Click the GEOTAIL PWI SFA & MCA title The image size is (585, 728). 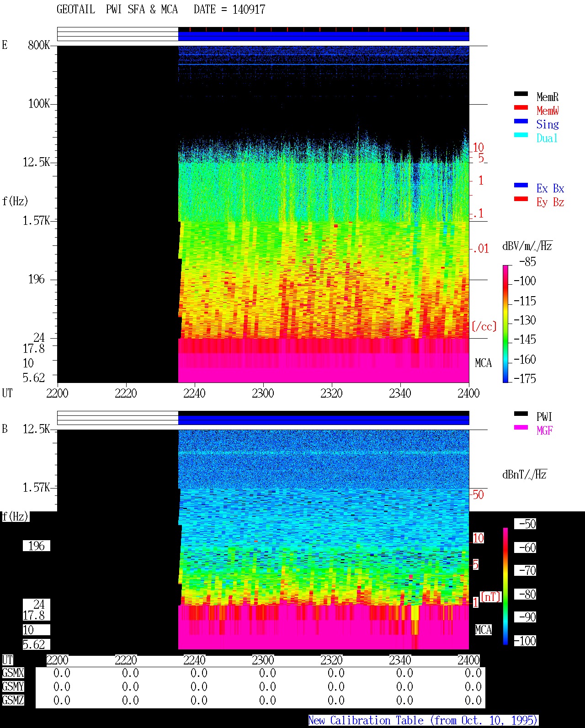click(117, 9)
